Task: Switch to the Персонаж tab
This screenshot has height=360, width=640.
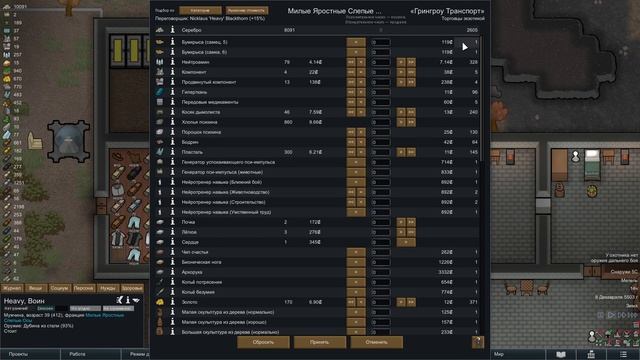Action: (84, 288)
